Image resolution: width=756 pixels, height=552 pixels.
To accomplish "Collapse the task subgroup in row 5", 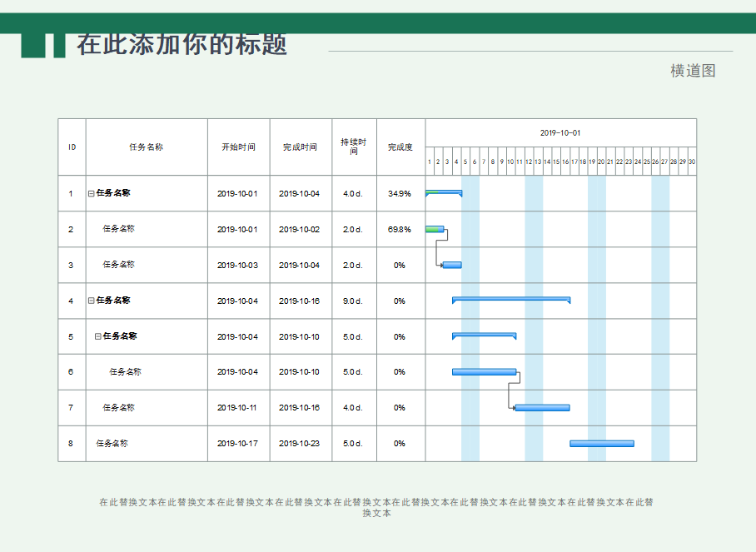I will 98,336.
